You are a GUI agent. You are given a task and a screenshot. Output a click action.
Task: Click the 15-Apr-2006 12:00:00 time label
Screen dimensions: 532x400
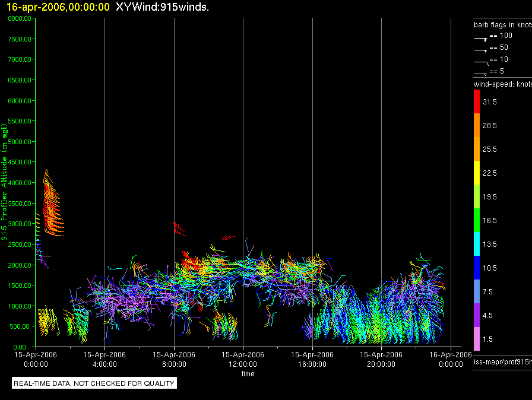point(243,359)
